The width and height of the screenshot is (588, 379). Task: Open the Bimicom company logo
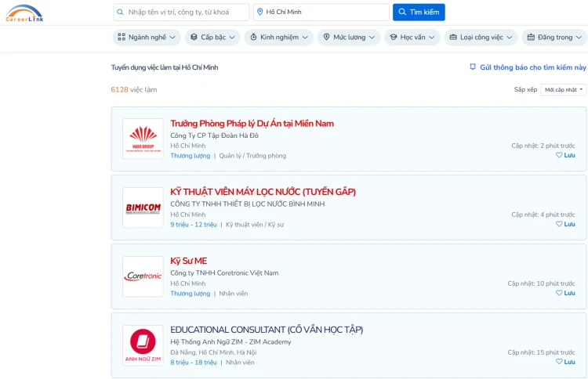click(143, 208)
